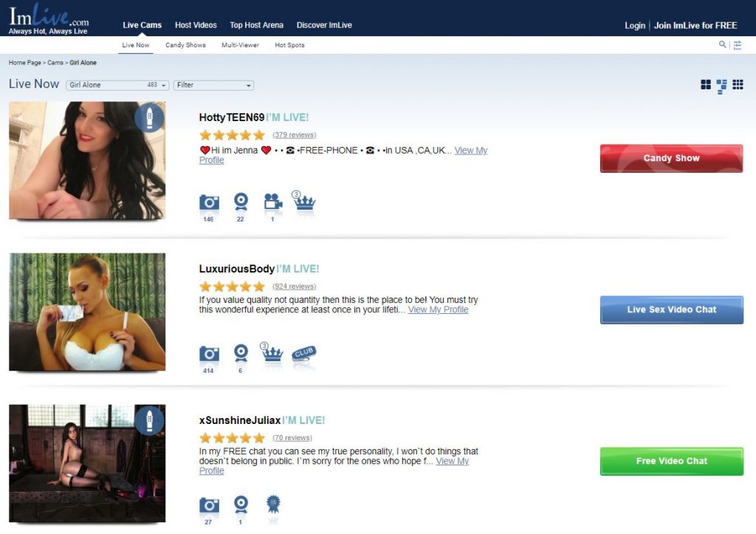Open the video camera icon showing 1

273,201
